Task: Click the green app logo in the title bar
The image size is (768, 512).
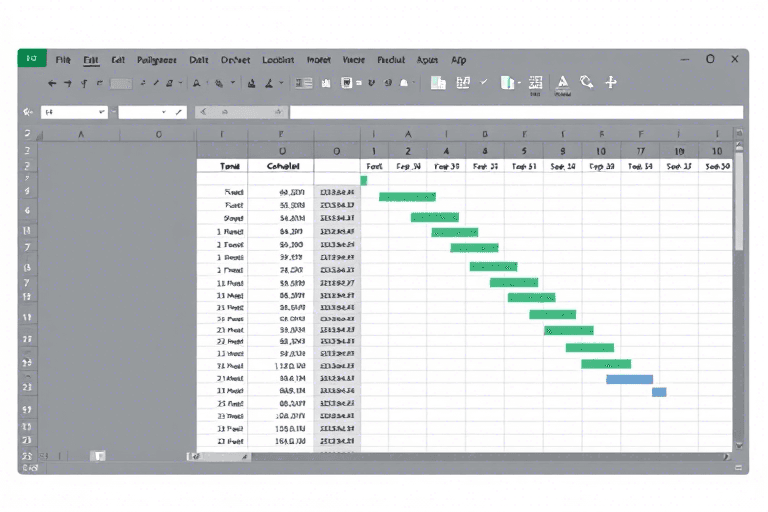Action: [x=30, y=59]
